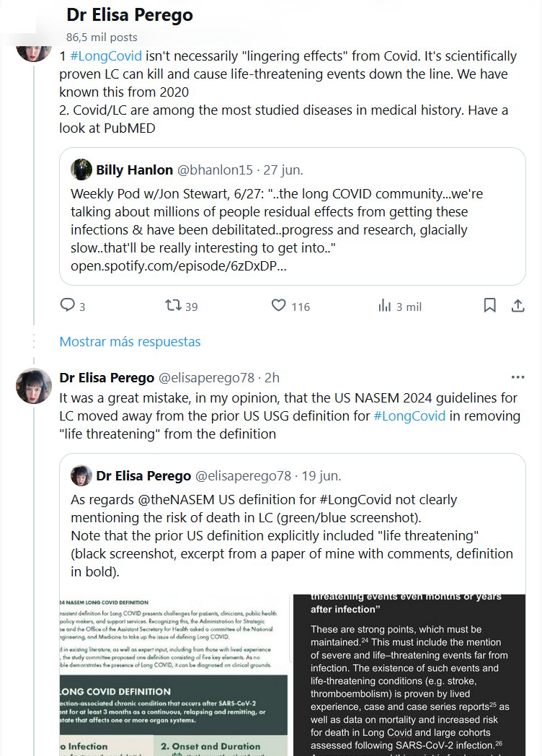Click Dr Elisa Perego header title
This screenshot has height=756, width=542.
pos(130,14)
